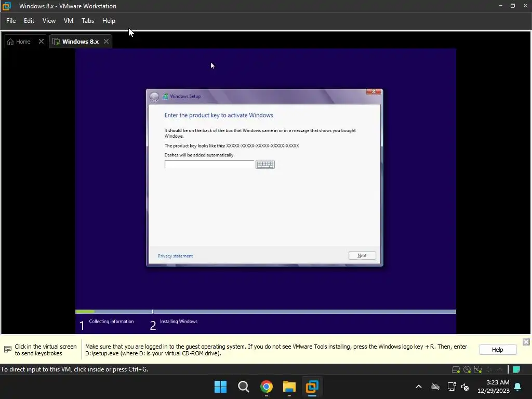
Task: Dismiss the yellow VMware Tools hint bar
Action: [x=526, y=342]
